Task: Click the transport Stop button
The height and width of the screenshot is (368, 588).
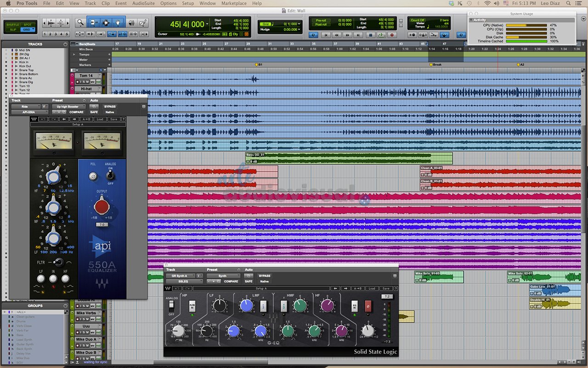Action: point(371,35)
